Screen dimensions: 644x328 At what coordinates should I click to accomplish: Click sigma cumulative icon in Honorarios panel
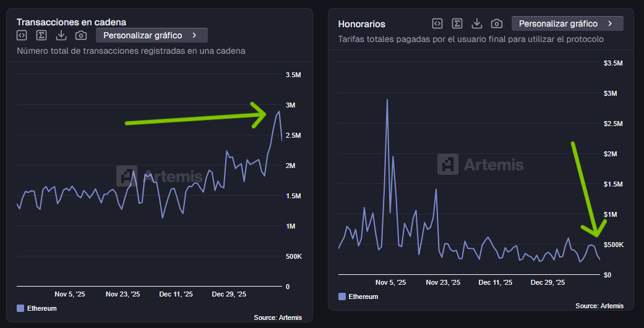pos(457,23)
